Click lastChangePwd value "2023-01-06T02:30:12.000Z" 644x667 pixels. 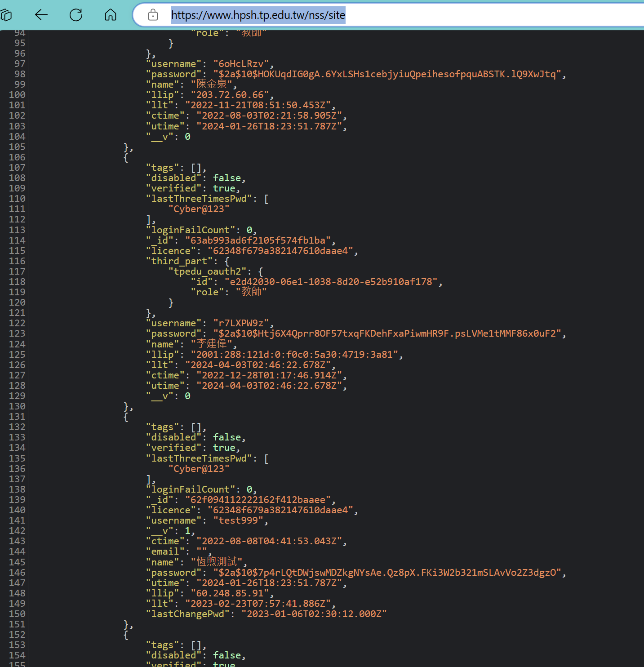[x=314, y=614]
